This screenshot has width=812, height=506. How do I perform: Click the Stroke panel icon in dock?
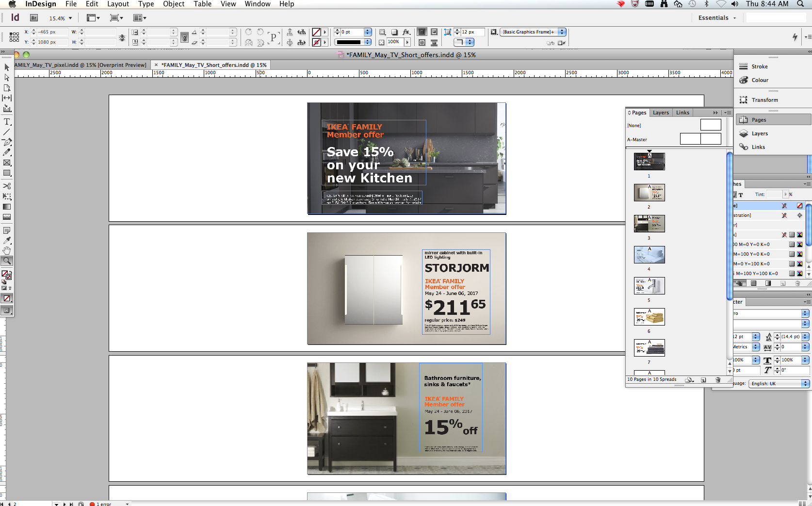click(x=744, y=66)
